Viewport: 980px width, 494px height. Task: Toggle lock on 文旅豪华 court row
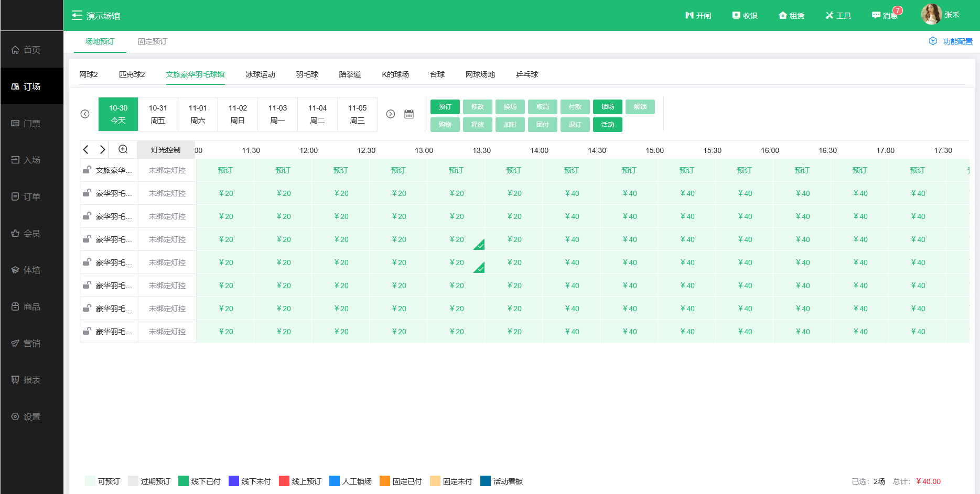pos(87,170)
